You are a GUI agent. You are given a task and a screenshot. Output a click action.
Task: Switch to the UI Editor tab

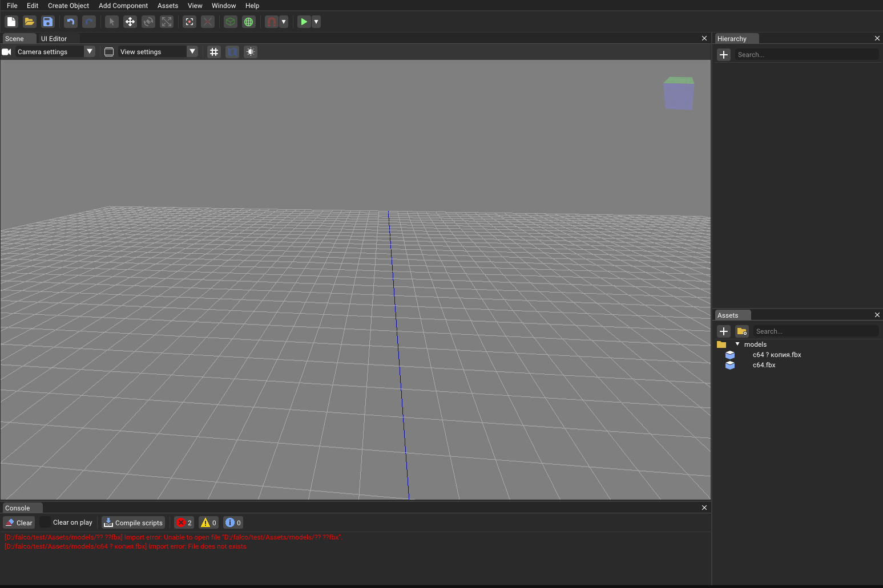pos(54,39)
